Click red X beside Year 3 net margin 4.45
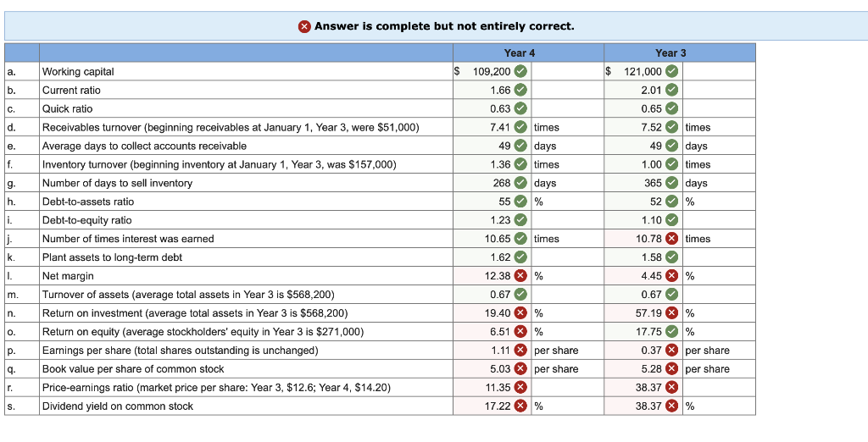868x442 pixels. tap(671, 275)
